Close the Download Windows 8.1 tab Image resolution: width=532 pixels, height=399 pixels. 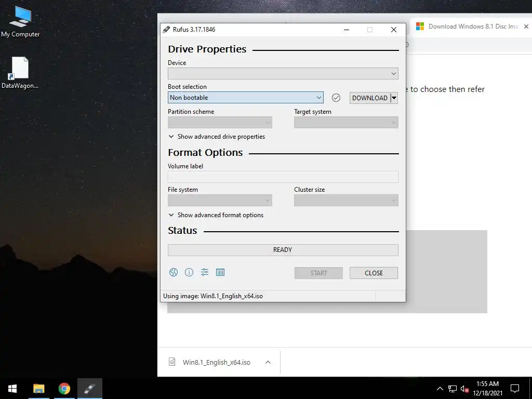[526, 26]
